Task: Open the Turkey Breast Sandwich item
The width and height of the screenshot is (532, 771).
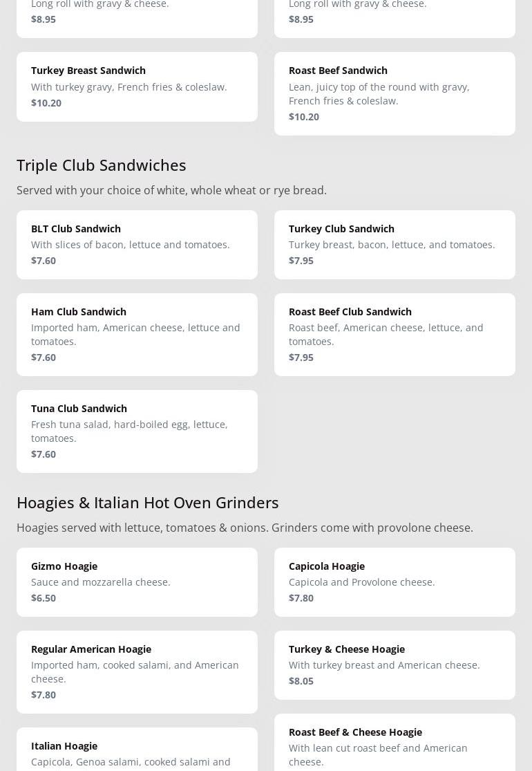Action: (x=137, y=86)
